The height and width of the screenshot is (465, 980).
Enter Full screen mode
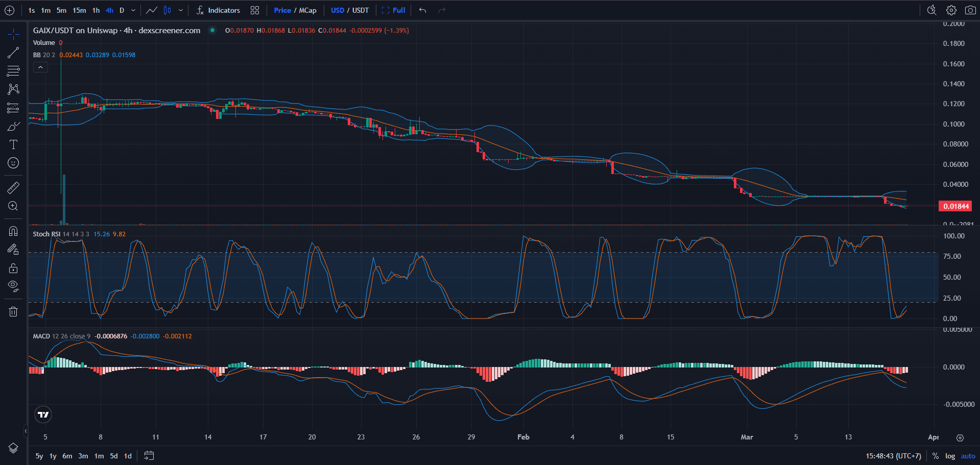click(x=394, y=10)
